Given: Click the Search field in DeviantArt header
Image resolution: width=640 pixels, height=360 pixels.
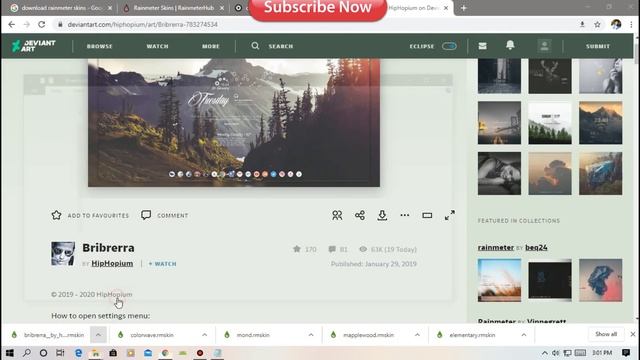Looking at the screenshot, I should tap(281, 46).
